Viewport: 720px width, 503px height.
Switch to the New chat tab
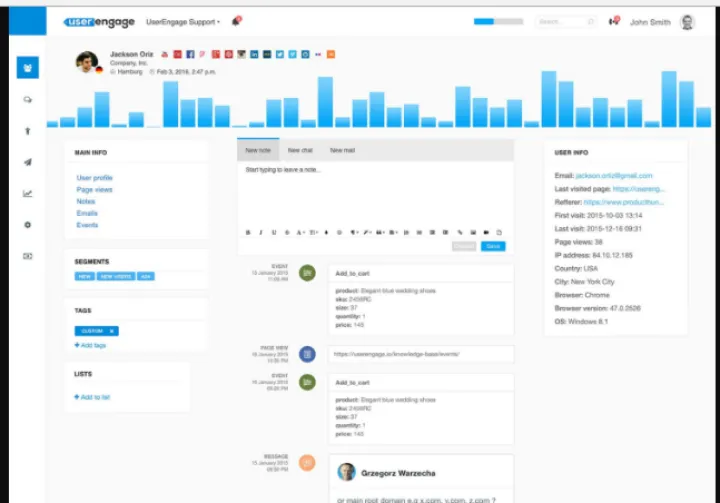(x=300, y=151)
